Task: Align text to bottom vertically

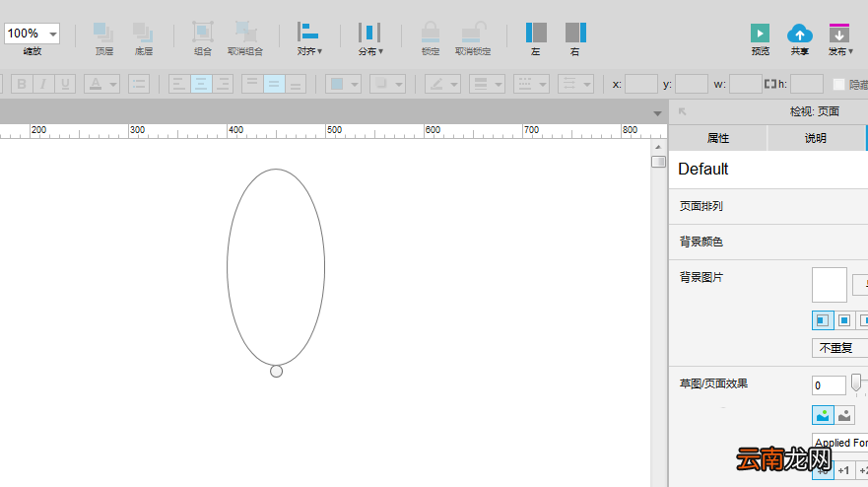Action: click(x=296, y=84)
